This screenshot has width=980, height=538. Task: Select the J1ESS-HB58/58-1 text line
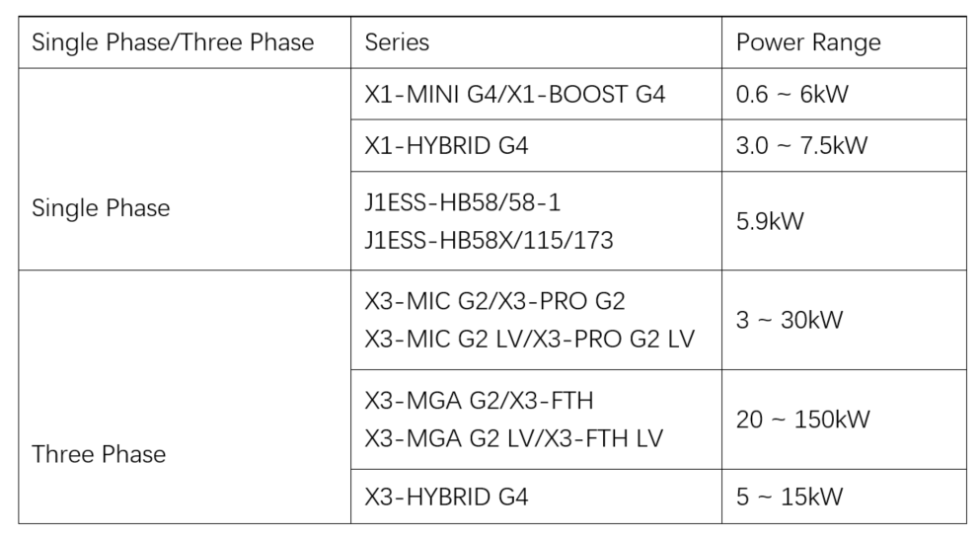tap(462, 202)
